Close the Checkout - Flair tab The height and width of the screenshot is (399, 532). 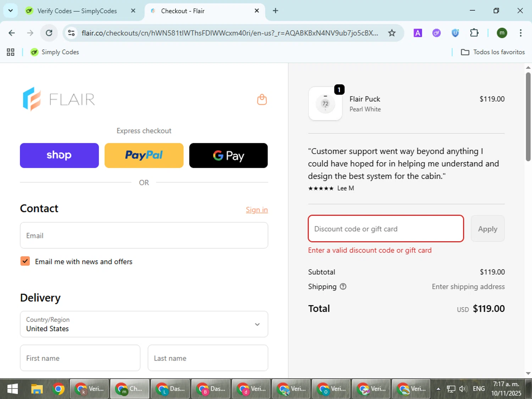[257, 11]
